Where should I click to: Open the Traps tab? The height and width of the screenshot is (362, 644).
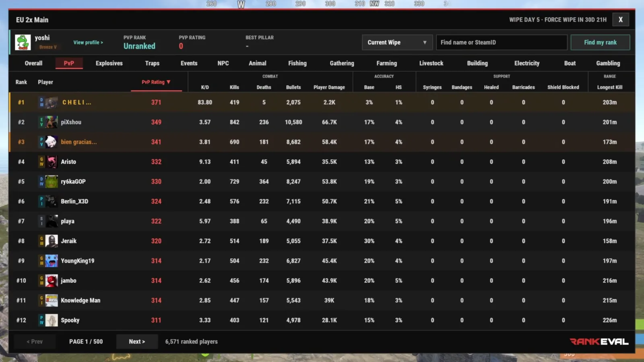152,63
